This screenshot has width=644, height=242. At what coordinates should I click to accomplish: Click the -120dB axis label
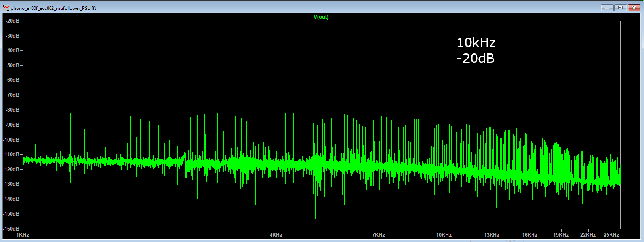click(x=12, y=169)
